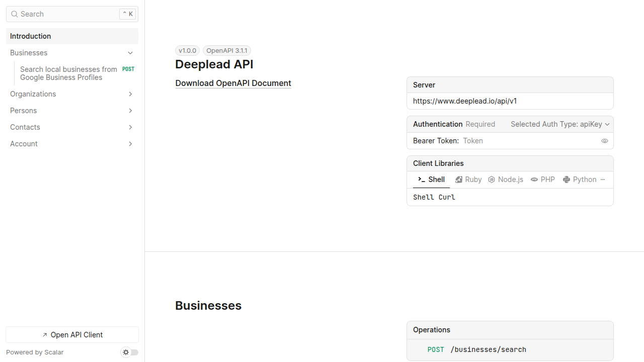
Task: Open Selected Auth Type apiKey dropdown
Action: [560, 124]
